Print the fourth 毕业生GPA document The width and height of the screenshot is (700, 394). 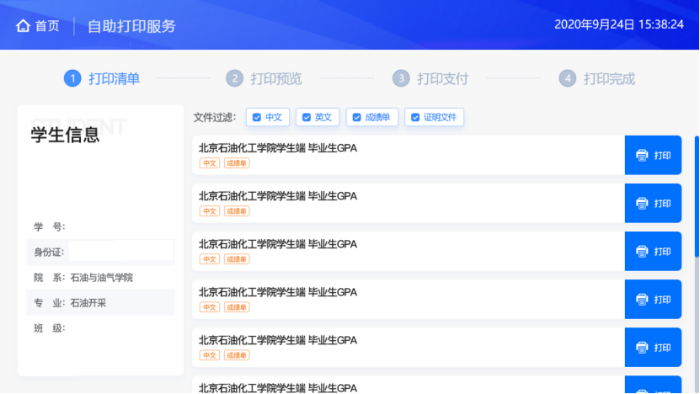coord(653,299)
